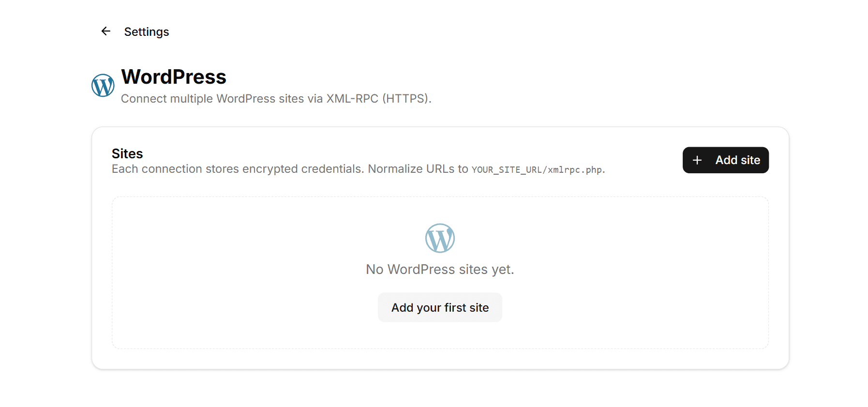868x407 pixels.
Task: Click blank area of Sites card below placeholder
Action: tap(440, 359)
